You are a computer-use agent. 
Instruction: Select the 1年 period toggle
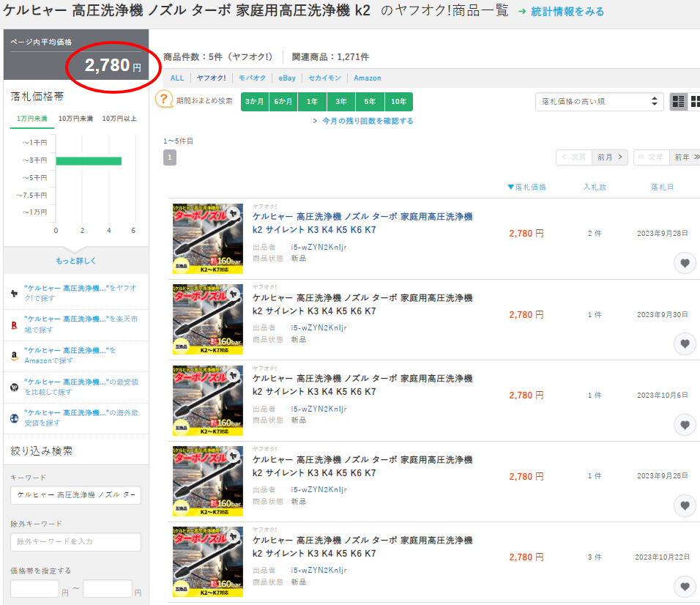(x=312, y=102)
